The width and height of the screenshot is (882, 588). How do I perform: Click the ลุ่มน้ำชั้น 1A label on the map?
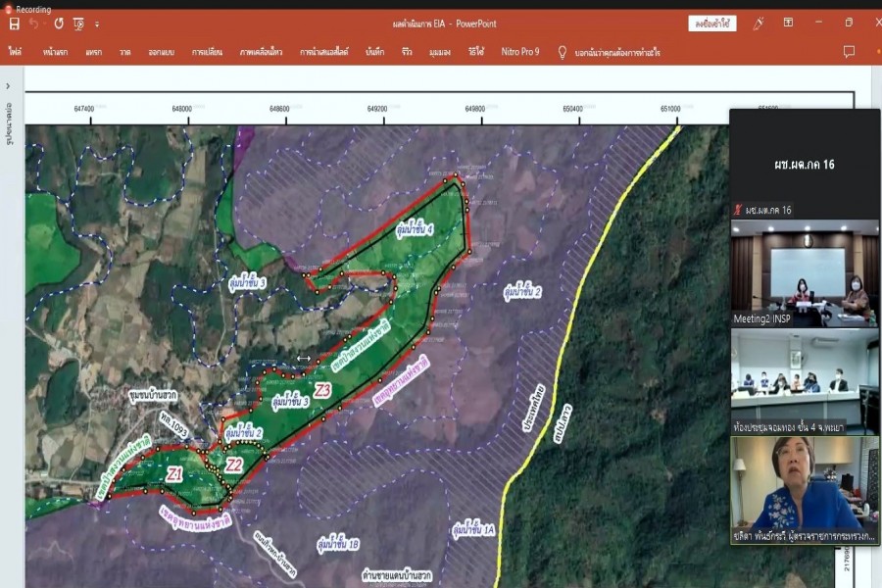[473, 530]
